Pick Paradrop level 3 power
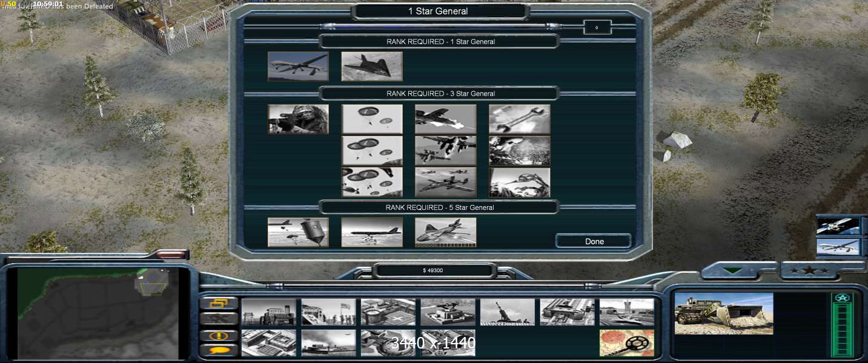The height and width of the screenshot is (363, 868). click(372, 182)
